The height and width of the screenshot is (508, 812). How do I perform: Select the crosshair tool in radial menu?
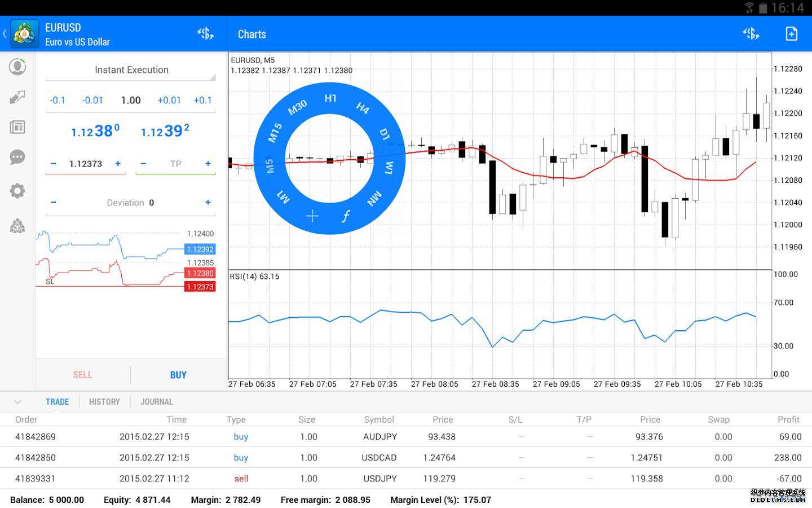coord(312,216)
